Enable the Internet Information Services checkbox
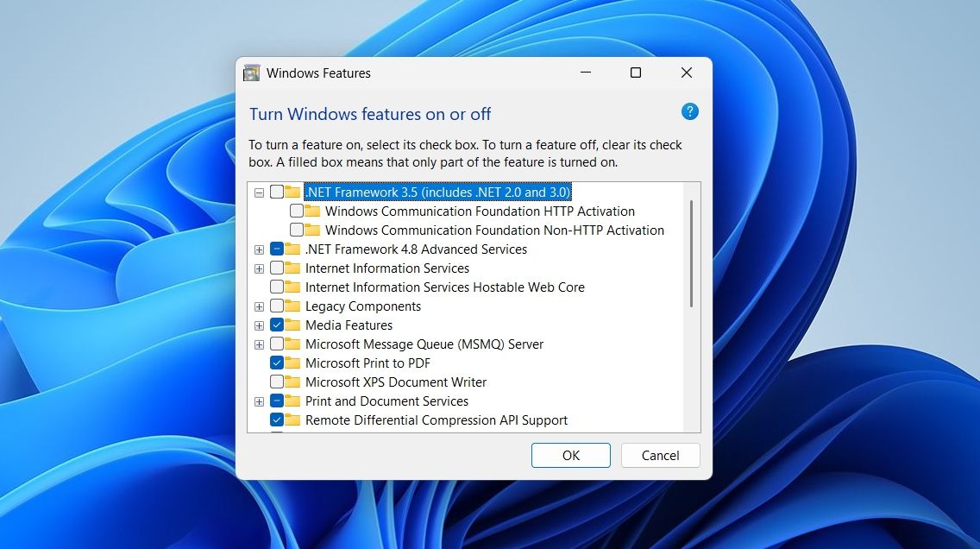This screenshot has height=549, width=980. (277, 268)
